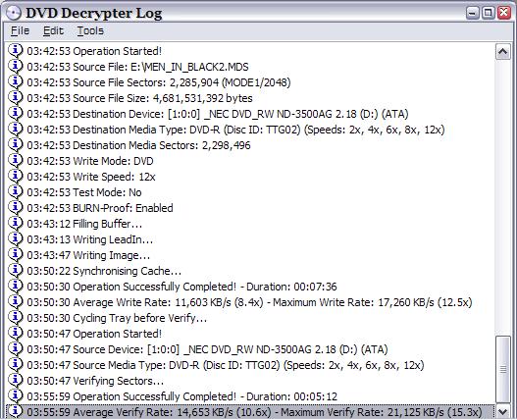Select the Average Write Rate log line
The width and height of the screenshot is (517, 420).
(x=249, y=302)
